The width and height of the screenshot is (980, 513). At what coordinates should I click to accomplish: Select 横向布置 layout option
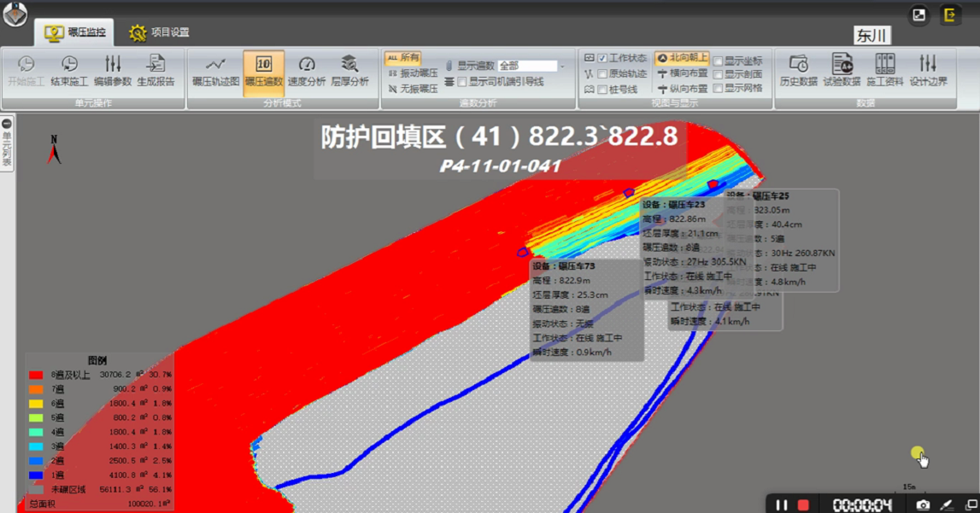pyautogui.click(x=682, y=74)
